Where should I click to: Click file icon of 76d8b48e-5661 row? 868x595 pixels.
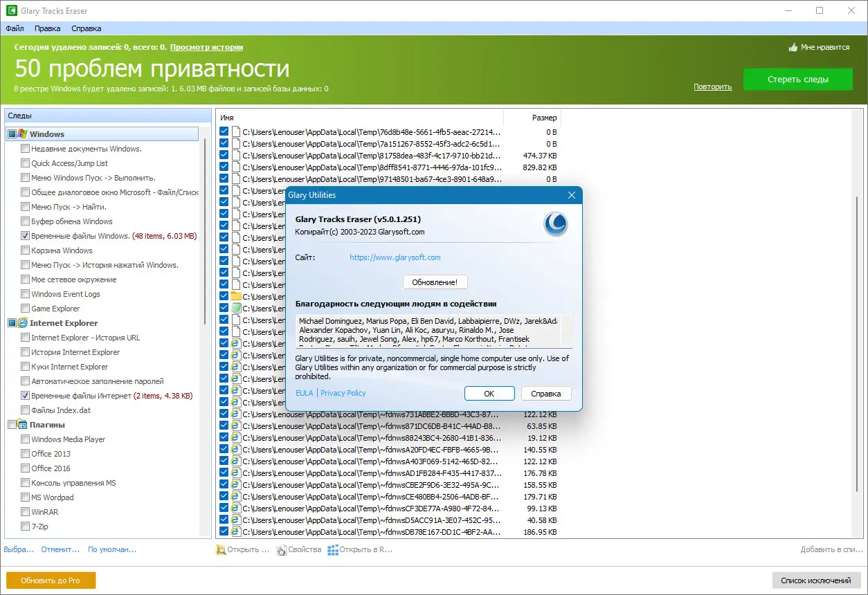tap(235, 131)
